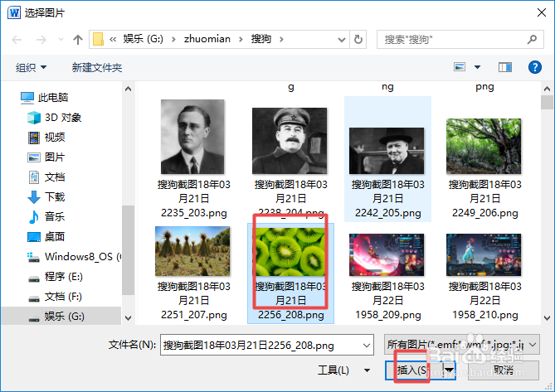Open 文档 folder in sidebar

tap(46, 177)
